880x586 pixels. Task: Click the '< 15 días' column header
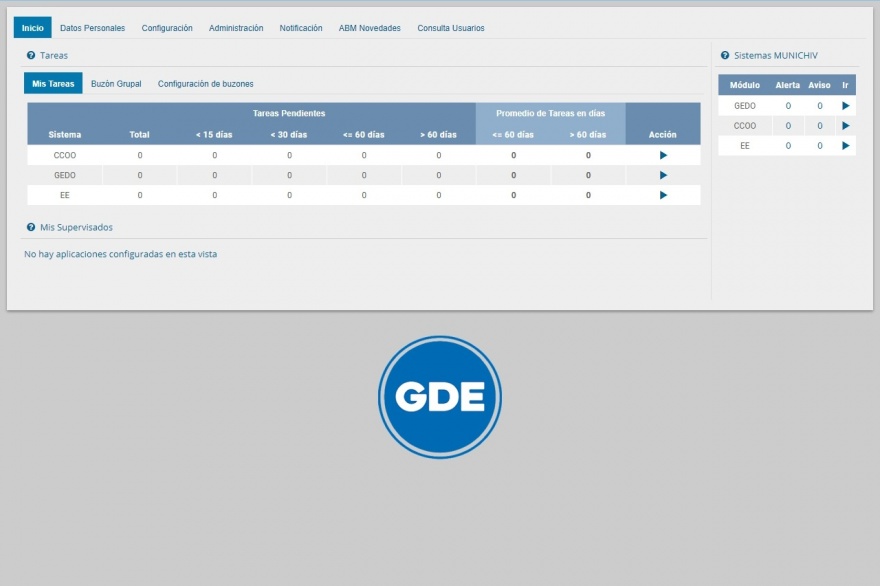point(214,135)
